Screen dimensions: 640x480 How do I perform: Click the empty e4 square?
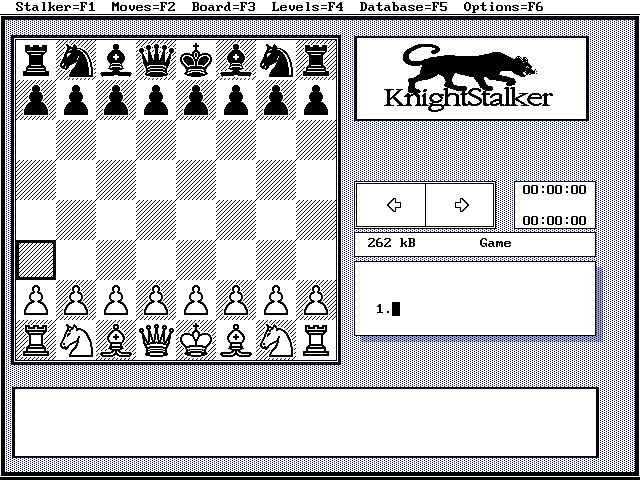pyautogui.click(x=196, y=220)
